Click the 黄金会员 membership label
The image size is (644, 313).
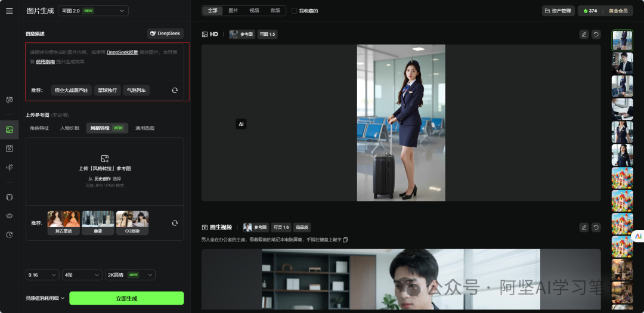pos(618,11)
